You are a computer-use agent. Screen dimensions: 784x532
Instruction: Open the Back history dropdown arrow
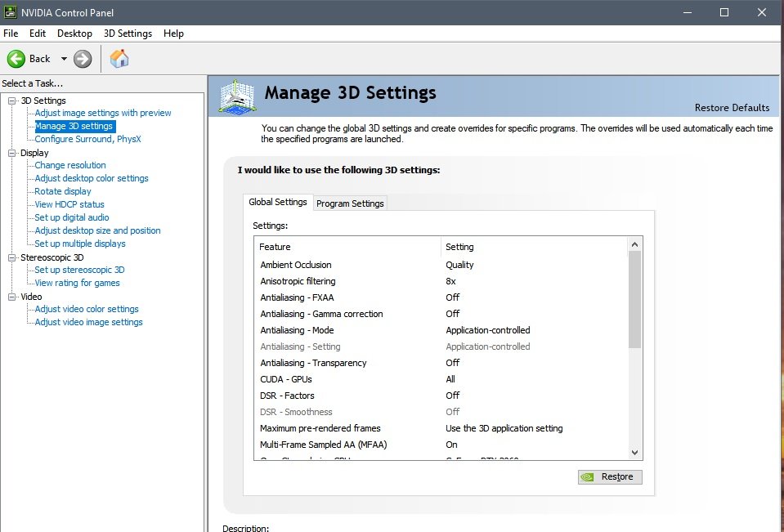(64, 59)
